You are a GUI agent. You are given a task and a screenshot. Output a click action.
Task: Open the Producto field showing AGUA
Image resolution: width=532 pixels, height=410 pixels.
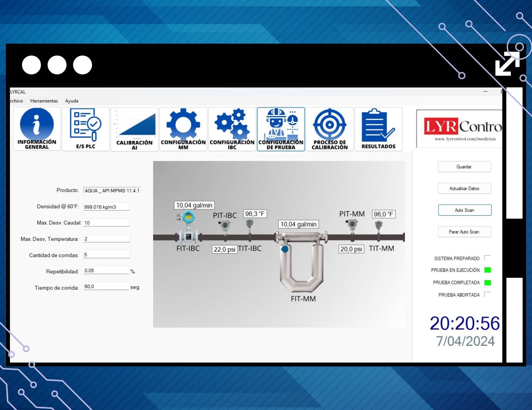pyautogui.click(x=112, y=191)
